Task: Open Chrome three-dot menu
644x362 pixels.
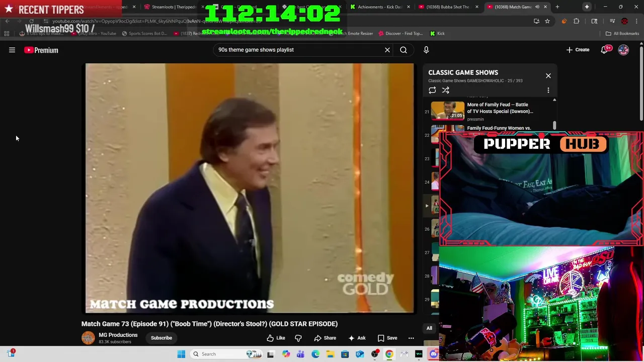Action: tap(637, 21)
